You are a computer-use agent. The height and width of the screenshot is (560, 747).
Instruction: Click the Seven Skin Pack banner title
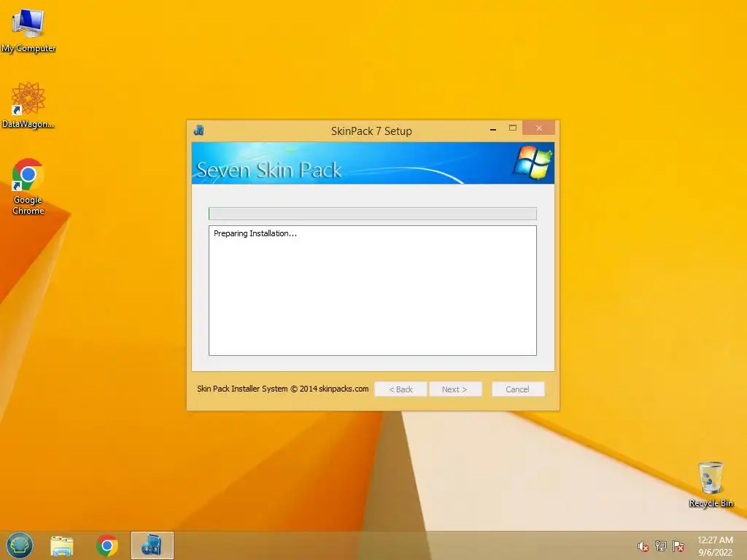[269, 170]
